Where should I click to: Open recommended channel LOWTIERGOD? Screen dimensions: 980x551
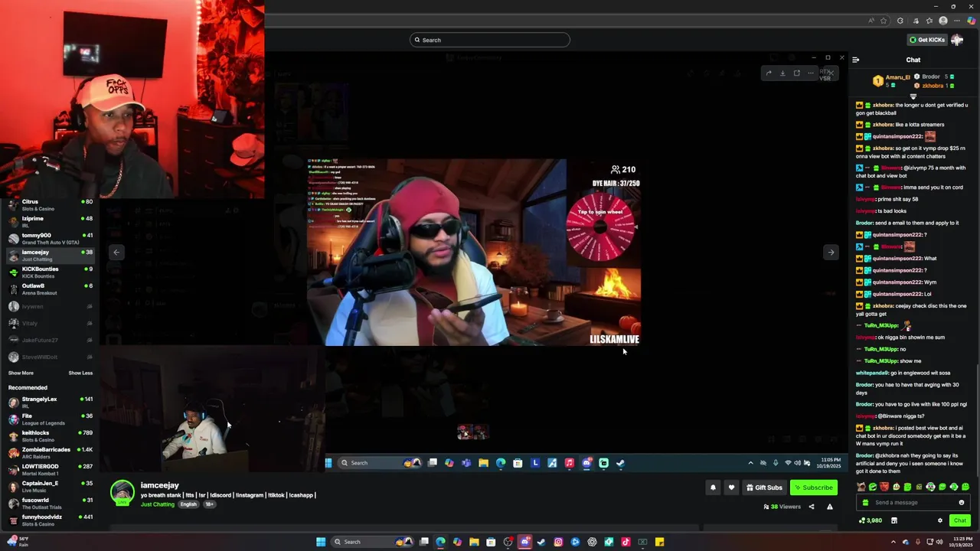pyautogui.click(x=51, y=470)
